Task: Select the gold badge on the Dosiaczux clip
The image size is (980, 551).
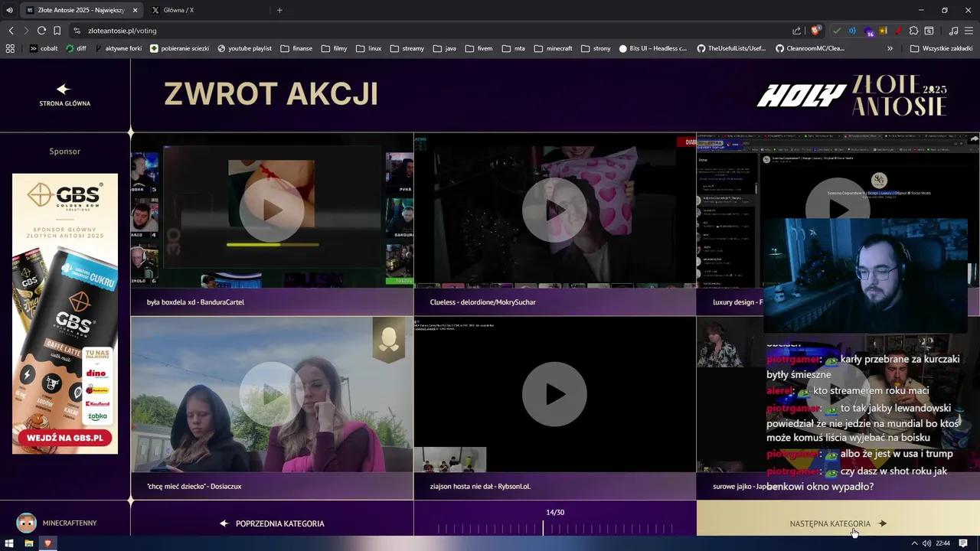Action: [x=389, y=339]
